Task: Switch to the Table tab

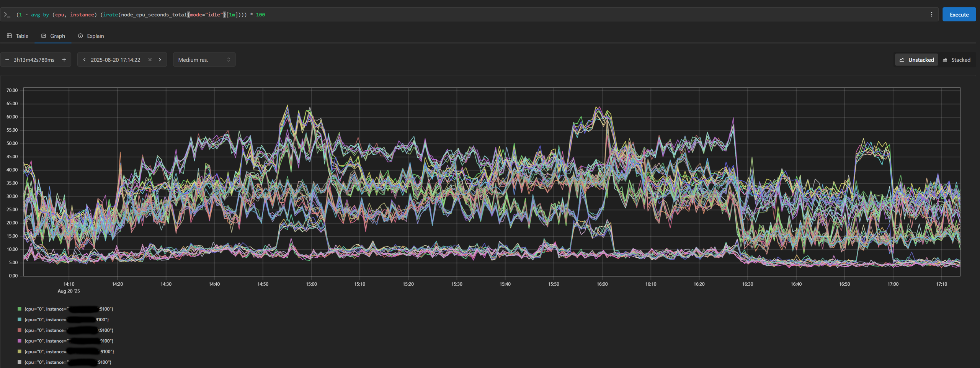Action: pos(22,36)
